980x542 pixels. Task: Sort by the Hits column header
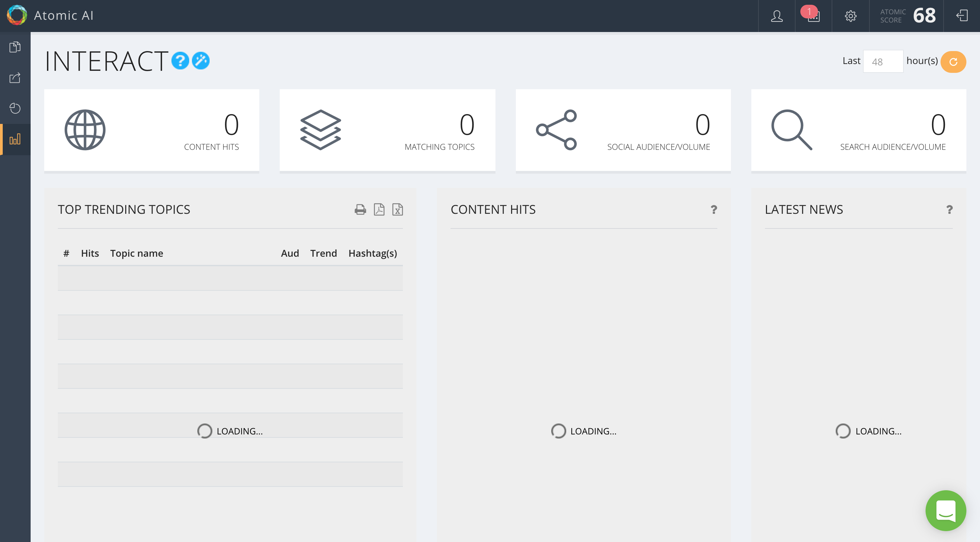click(90, 253)
